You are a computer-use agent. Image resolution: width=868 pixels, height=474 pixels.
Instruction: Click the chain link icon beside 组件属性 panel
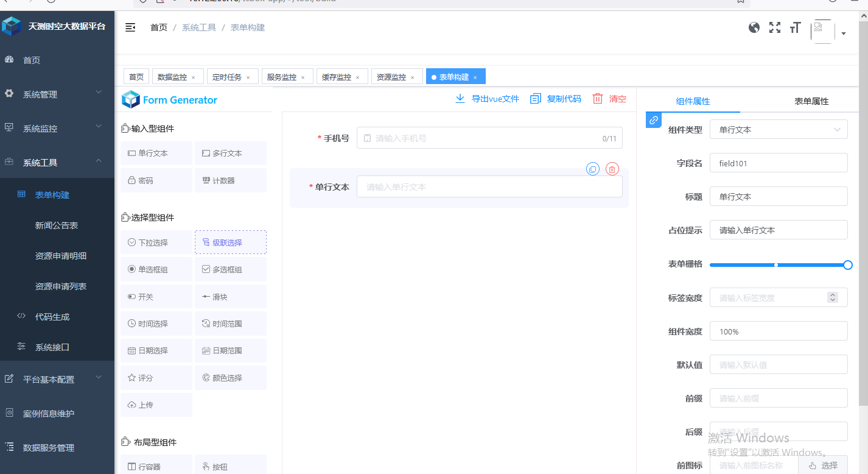[653, 120]
